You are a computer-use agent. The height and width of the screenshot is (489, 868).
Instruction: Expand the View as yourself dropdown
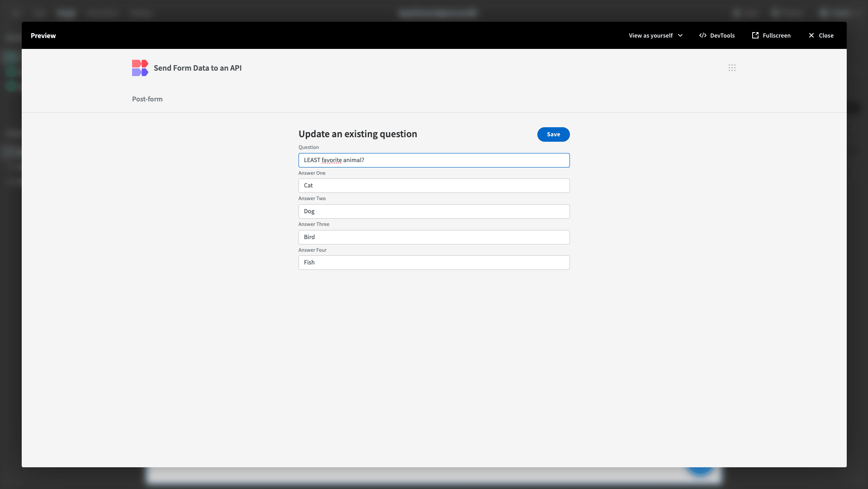pos(655,35)
